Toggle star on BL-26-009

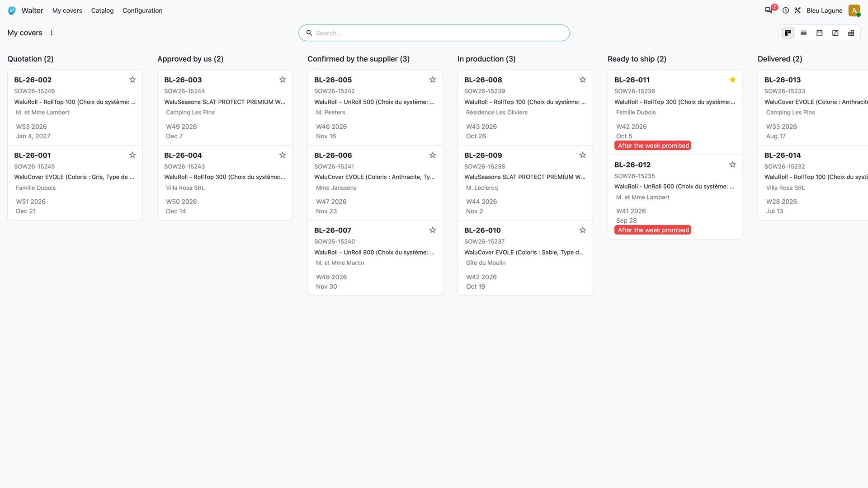[583, 155]
